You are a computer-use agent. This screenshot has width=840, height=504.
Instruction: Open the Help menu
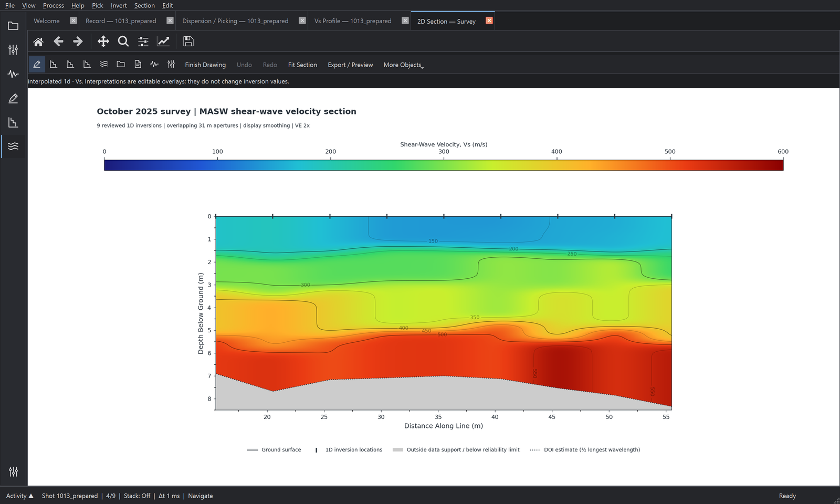78,5
